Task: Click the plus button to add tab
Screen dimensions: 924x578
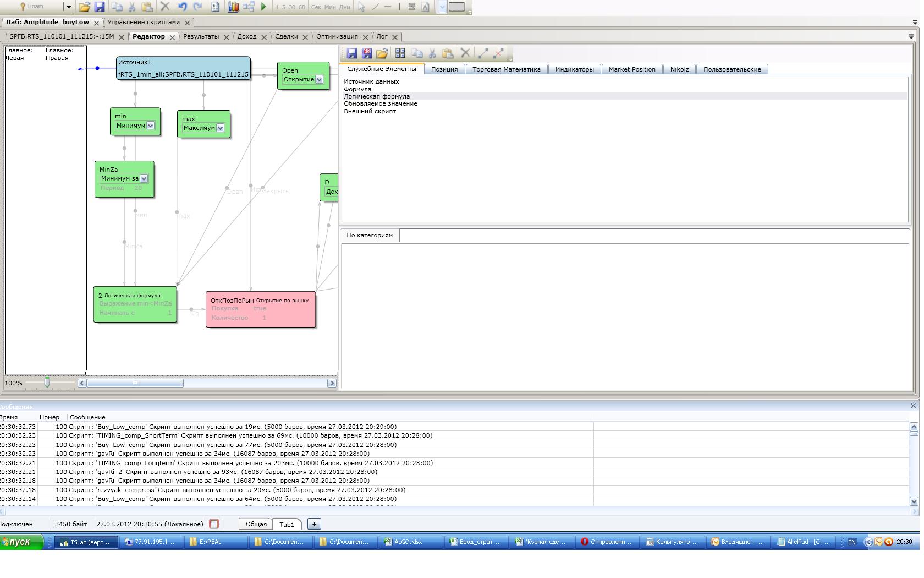Action: 314,524
